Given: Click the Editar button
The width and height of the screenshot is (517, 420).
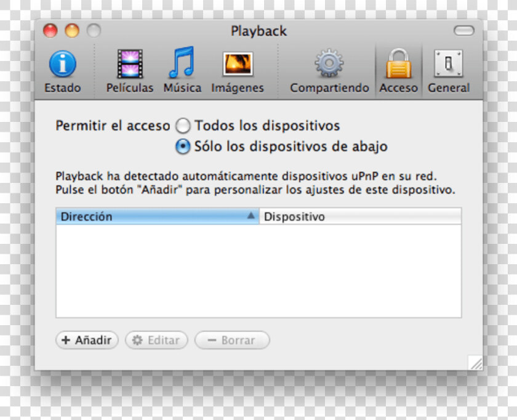Looking at the screenshot, I should click(x=156, y=340).
